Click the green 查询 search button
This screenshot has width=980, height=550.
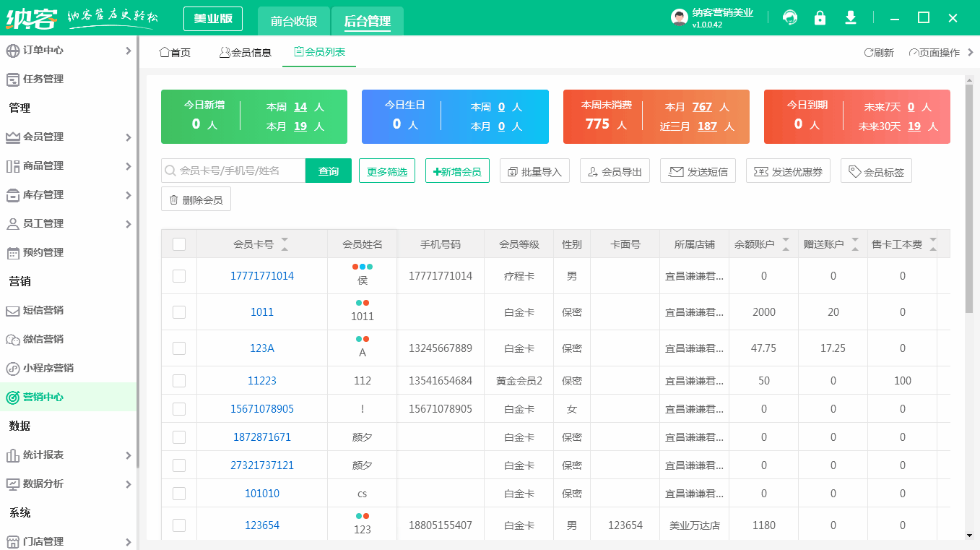[329, 171]
